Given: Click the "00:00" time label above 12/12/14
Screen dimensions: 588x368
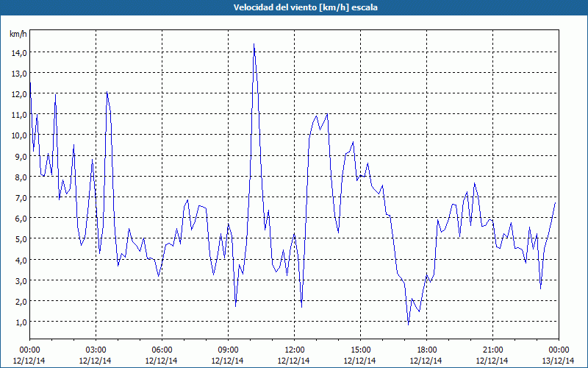Looking at the screenshot, I should 29,350.
